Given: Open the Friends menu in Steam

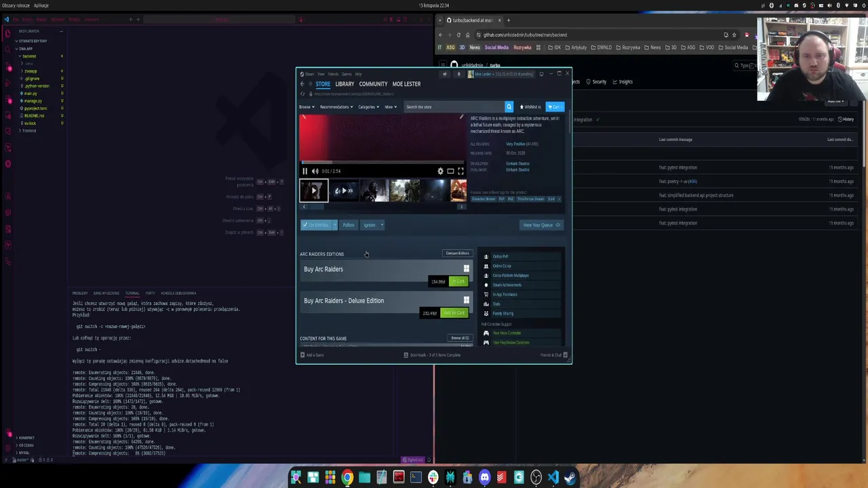Looking at the screenshot, I should coord(334,74).
